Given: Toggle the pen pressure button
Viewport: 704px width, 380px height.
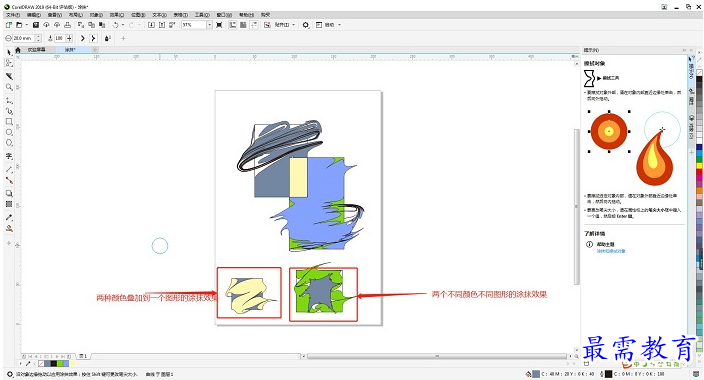Looking at the screenshot, I should (108, 38).
